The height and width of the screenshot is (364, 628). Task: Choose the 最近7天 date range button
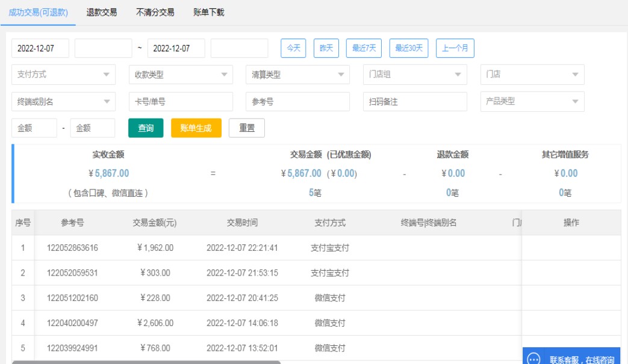(x=364, y=48)
